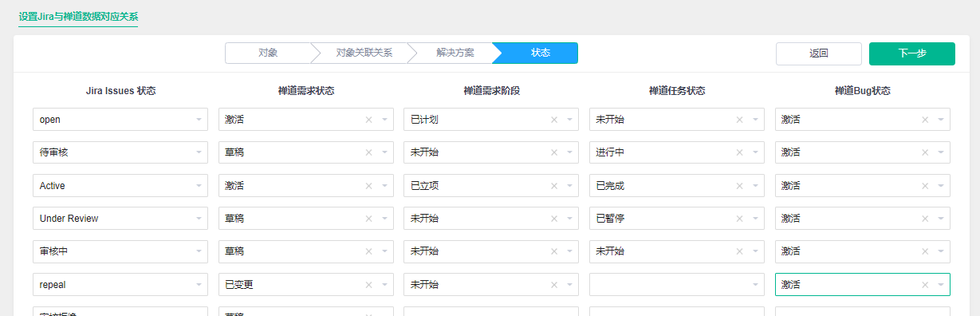Click the 禅道需求状态 column header
Image resolution: width=980 pixels, height=316 pixels.
click(306, 91)
